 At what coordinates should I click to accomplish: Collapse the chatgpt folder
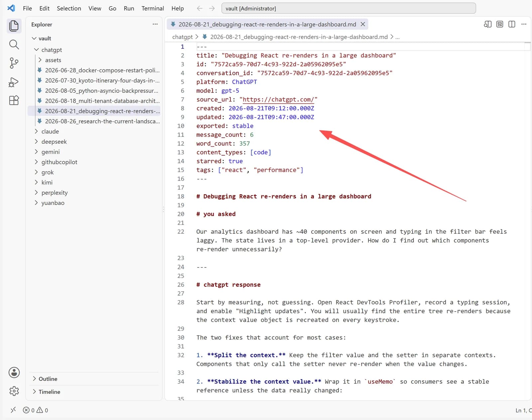(37, 50)
